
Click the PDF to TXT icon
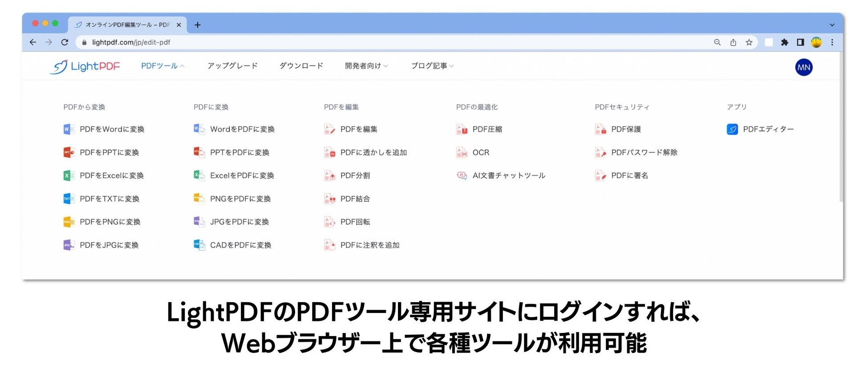pyautogui.click(x=69, y=199)
